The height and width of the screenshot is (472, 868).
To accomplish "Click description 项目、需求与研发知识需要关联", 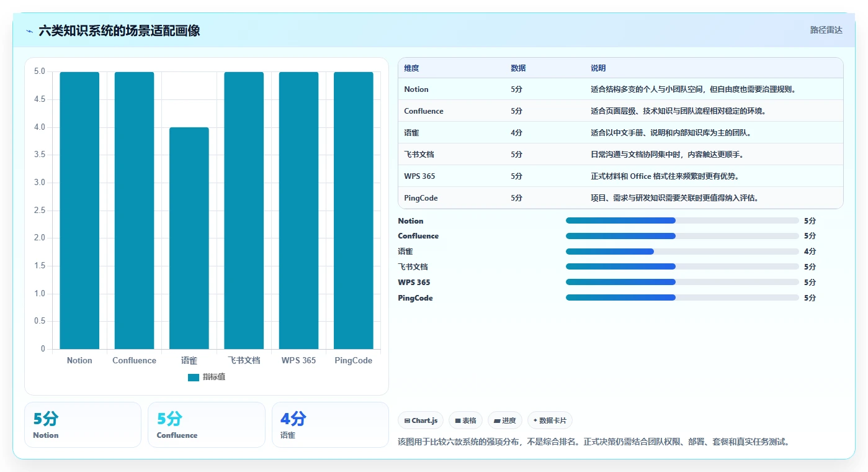I will [x=675, y=198].
